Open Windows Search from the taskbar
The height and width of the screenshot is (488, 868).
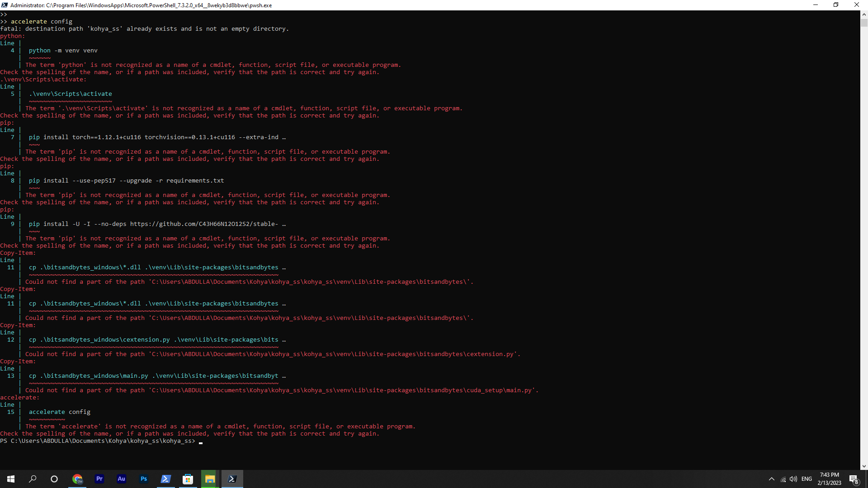coord(32,479)
